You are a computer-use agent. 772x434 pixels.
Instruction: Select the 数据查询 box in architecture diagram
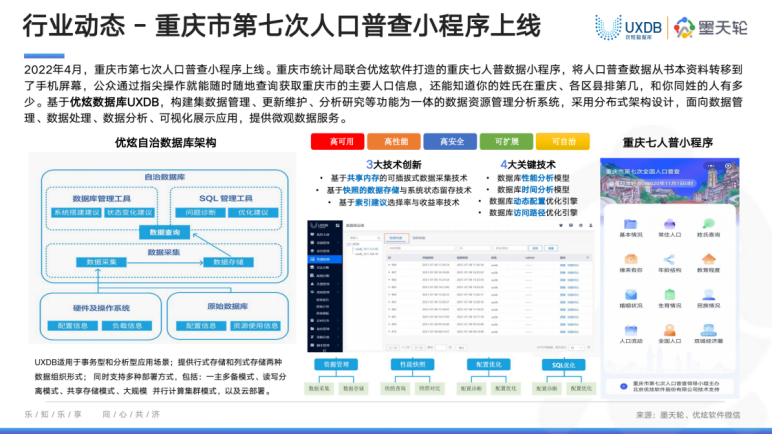point(164,233)
